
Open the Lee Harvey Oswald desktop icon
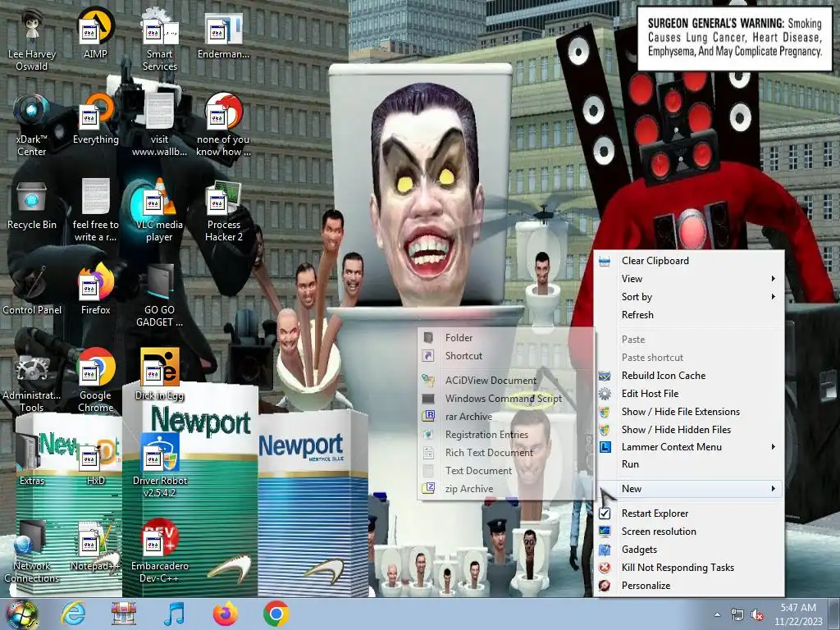point(32,40)
